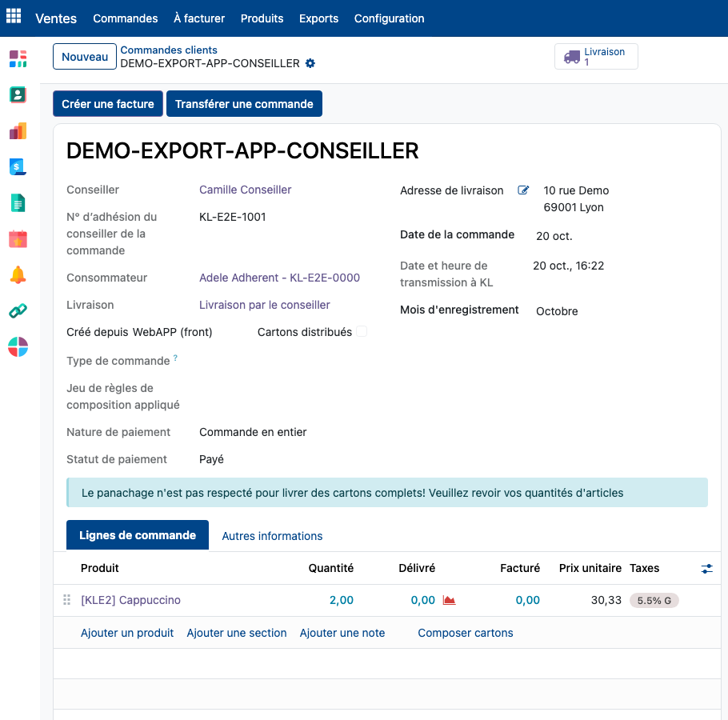Open column settings adjustment icon
This screenshot has height=720, width=728.
(x=706, y=568)
